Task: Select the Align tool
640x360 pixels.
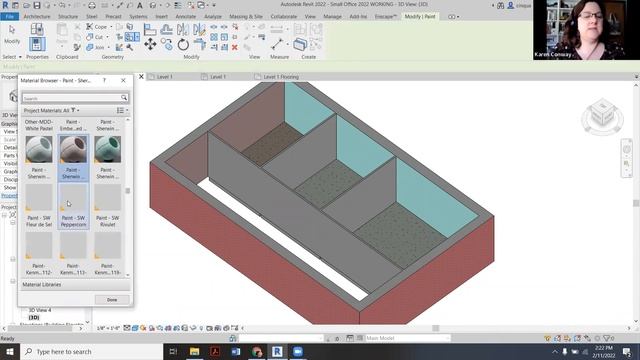Action: 150,29
